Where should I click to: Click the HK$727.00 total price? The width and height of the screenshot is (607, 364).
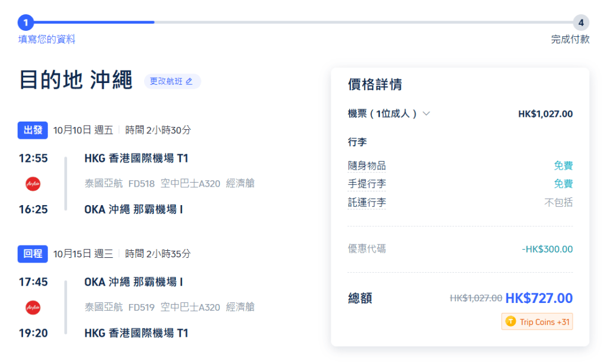(x=539, y=298)
